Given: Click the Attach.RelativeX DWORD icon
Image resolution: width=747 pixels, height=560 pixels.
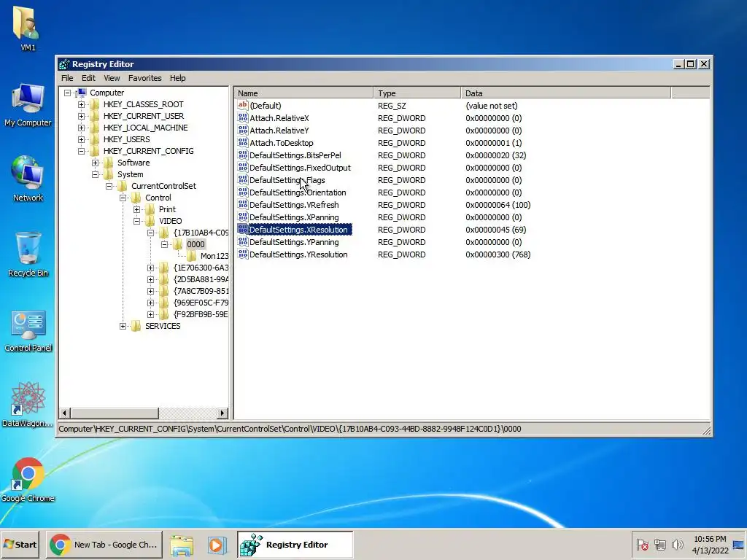Looking at the screenshot, I should (x=242, y=117).
